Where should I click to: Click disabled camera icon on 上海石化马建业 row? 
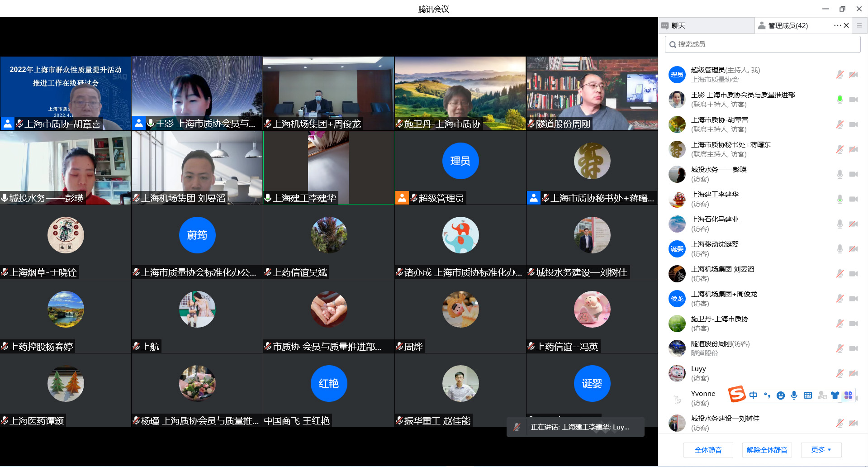(854, 224)
